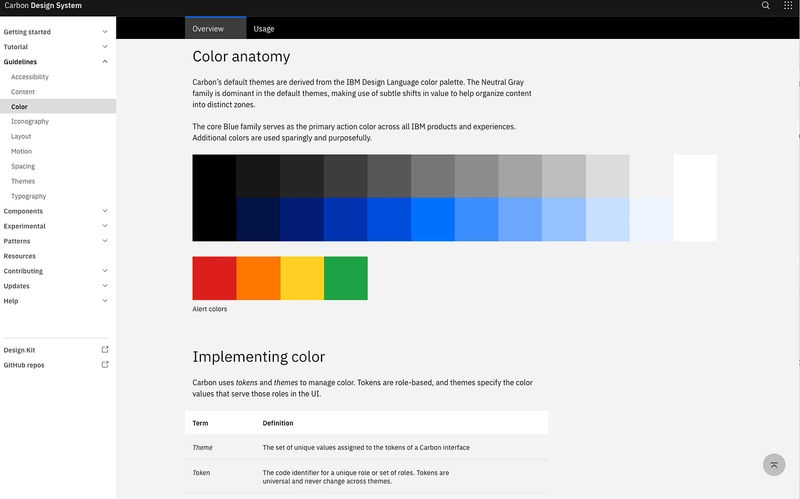Viewport: 800px width, 499px height.
Task: Click the Components menu label
Action: pos(23,211)
